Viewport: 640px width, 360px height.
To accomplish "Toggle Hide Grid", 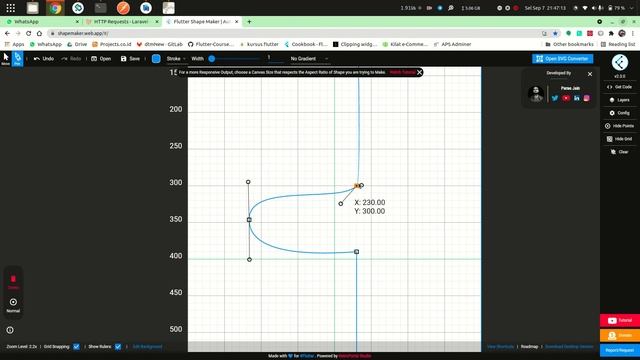I will point(620,139).
